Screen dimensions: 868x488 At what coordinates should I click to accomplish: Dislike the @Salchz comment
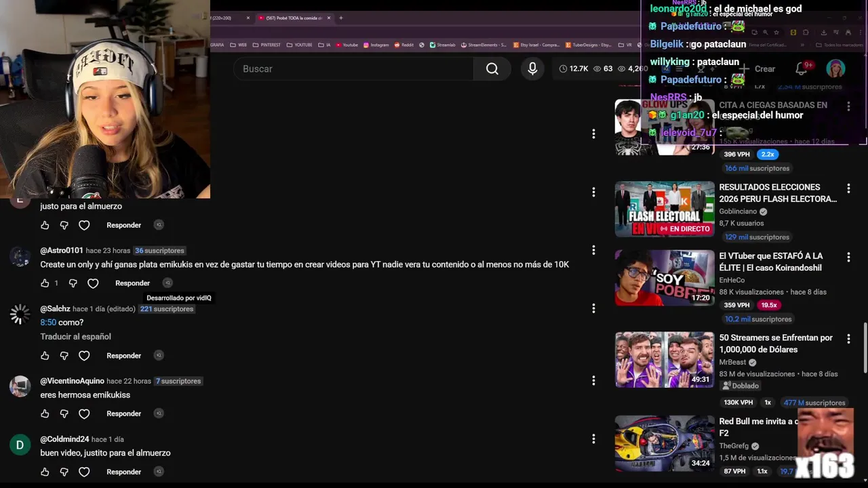[x=64, y=356]
